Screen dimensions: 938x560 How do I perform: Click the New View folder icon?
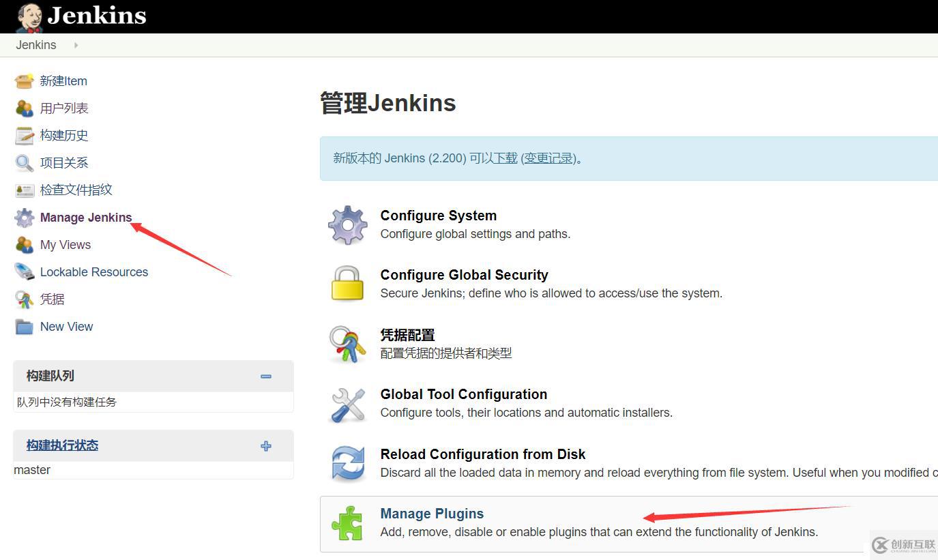point(25,327)
